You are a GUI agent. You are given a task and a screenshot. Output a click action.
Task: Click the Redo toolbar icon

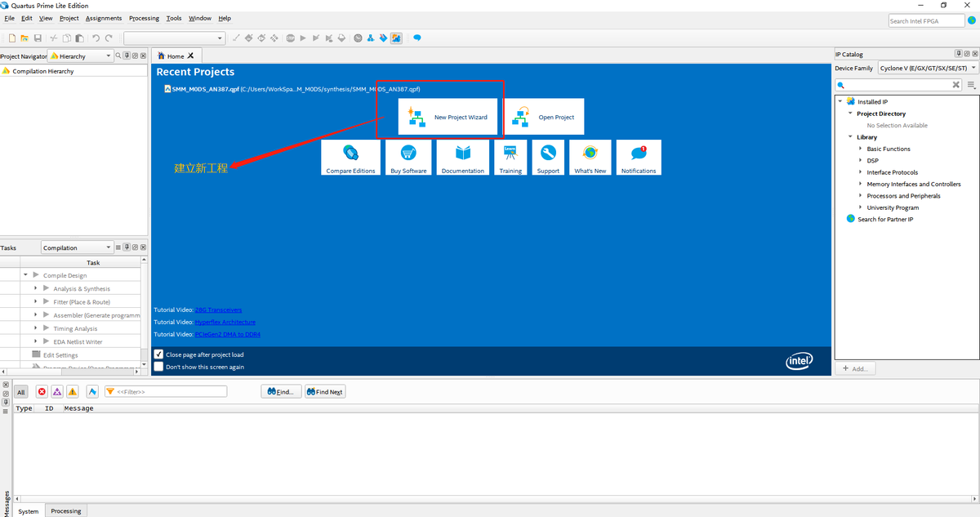click(109, 38)
